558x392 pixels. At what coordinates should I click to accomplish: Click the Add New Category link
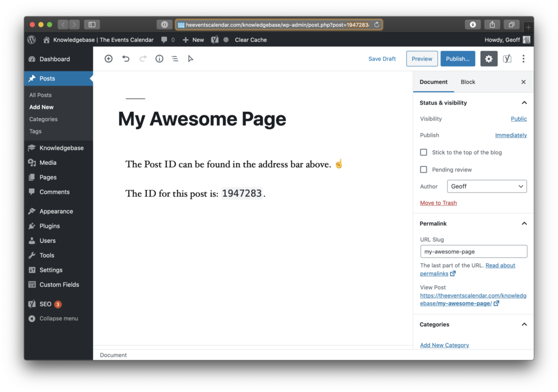445,345
